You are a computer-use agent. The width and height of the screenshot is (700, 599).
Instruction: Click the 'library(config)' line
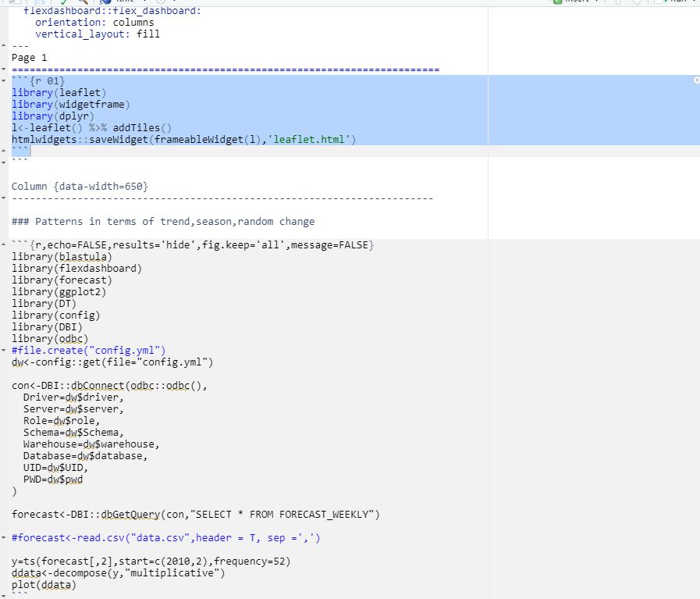click(56, 316)
